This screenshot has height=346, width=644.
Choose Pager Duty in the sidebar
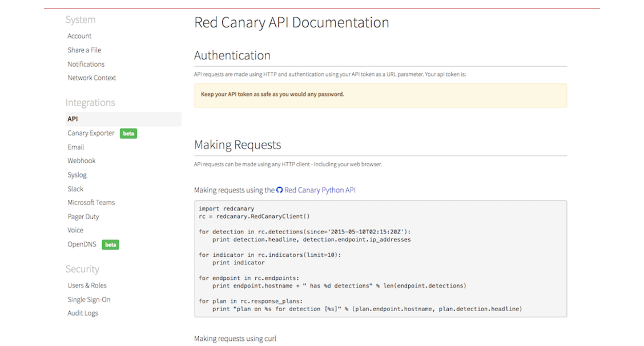(x=83, y=216)
